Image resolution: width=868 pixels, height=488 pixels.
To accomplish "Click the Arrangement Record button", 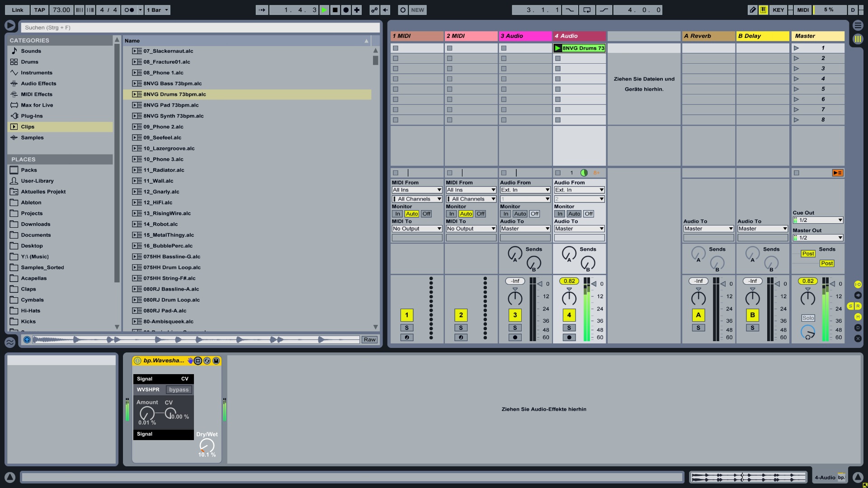I will [346, 10].
